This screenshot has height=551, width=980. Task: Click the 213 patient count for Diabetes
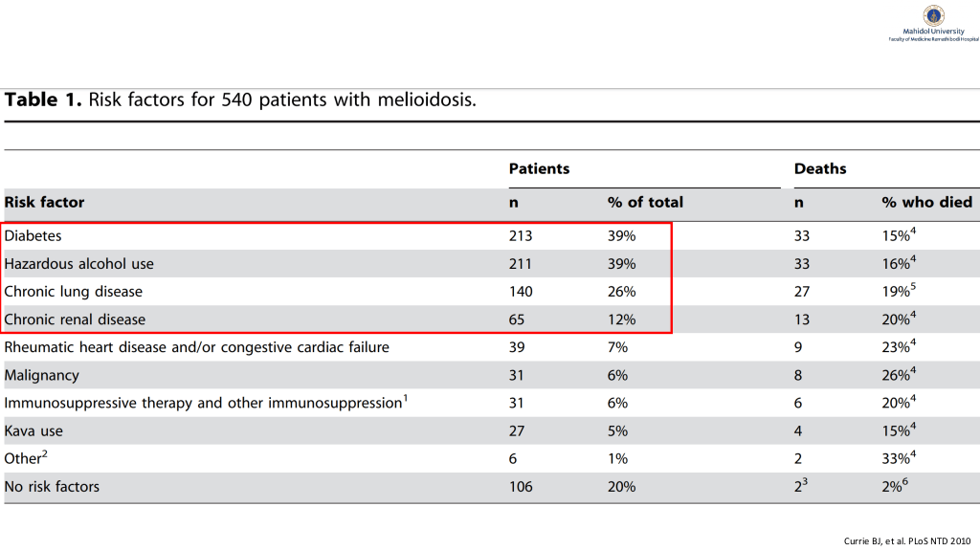pyautogui.click(x=521, y=235)
